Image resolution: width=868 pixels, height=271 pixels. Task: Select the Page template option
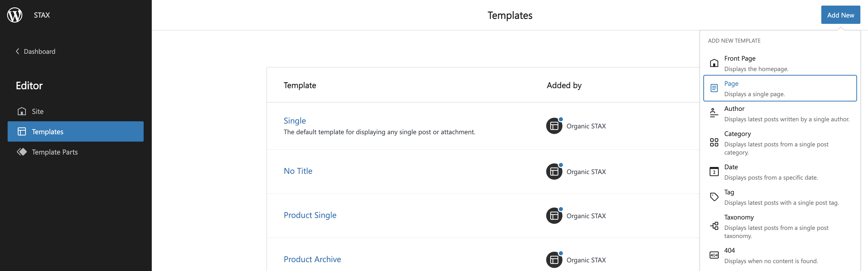pos(780,88)
